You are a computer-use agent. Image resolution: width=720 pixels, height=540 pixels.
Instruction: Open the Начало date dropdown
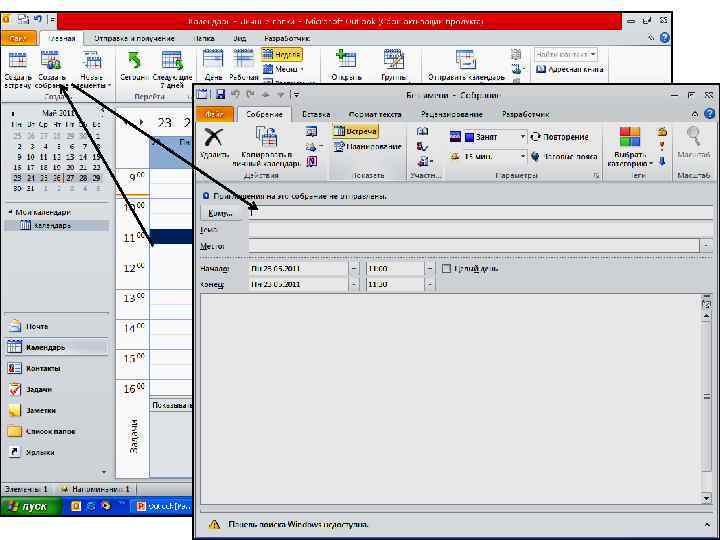coord(354,269)
